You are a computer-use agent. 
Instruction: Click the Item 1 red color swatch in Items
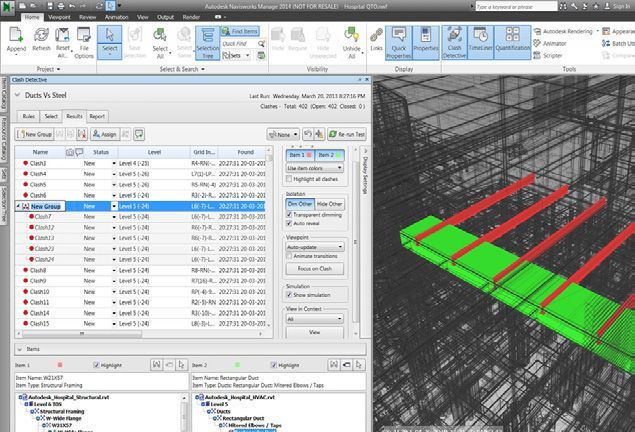(x=60, y=365)
